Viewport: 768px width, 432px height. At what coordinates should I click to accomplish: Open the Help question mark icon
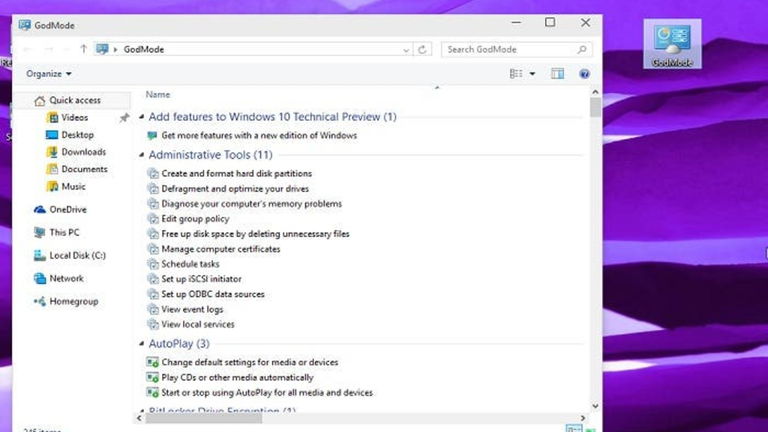click(x=584, y=74)
